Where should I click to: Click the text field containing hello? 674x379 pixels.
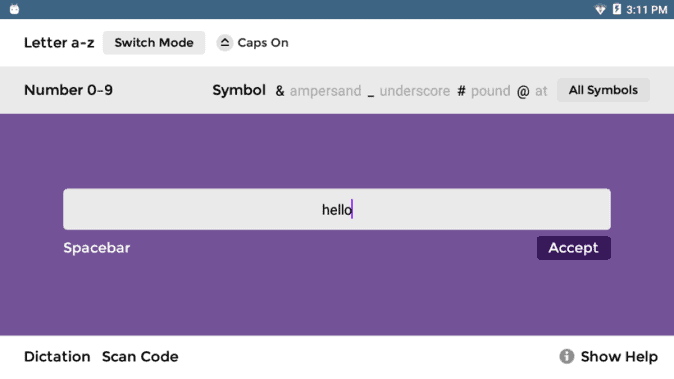[337, 209]
